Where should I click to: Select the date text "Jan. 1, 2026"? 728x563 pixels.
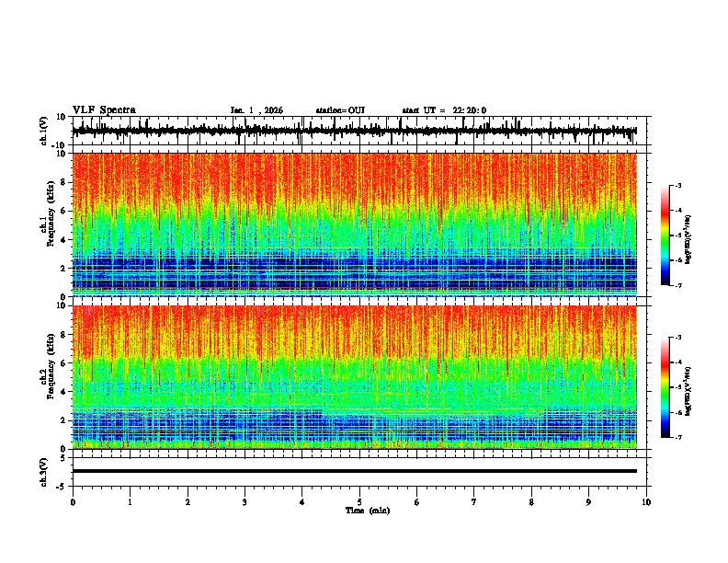click(x=256, y=110)
